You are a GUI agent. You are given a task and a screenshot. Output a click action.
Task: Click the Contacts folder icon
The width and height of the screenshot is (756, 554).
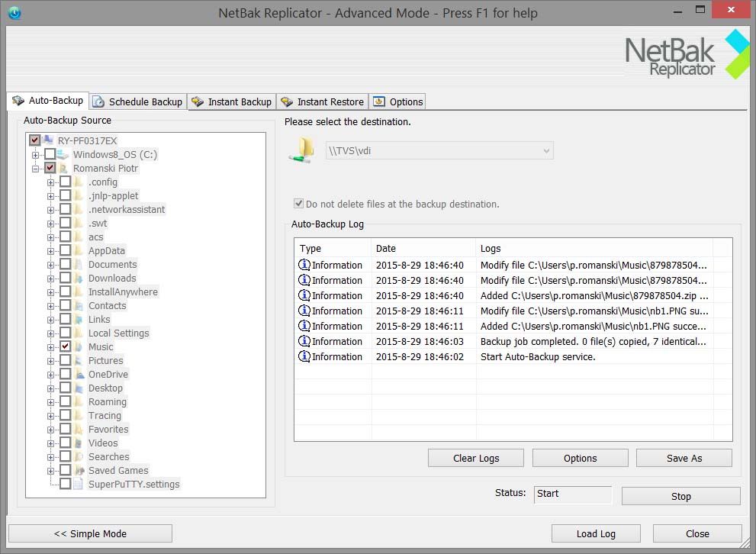(79, 306)
